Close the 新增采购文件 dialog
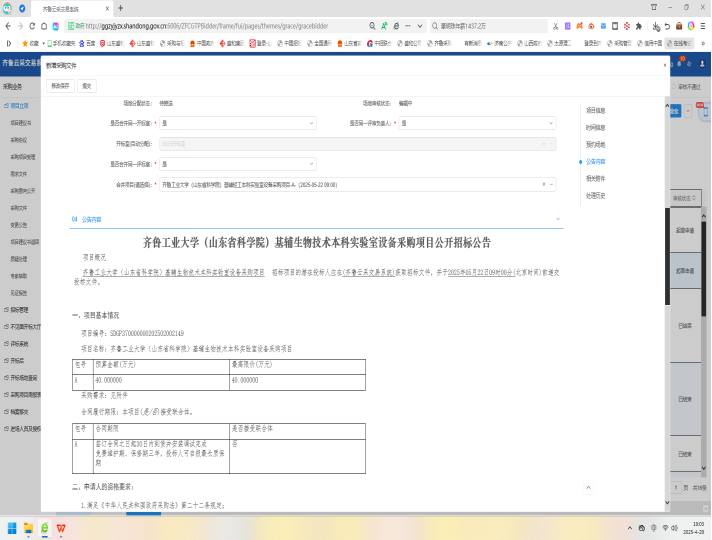The width and height of the screenshot is (712, 540). tap(664, 65)
